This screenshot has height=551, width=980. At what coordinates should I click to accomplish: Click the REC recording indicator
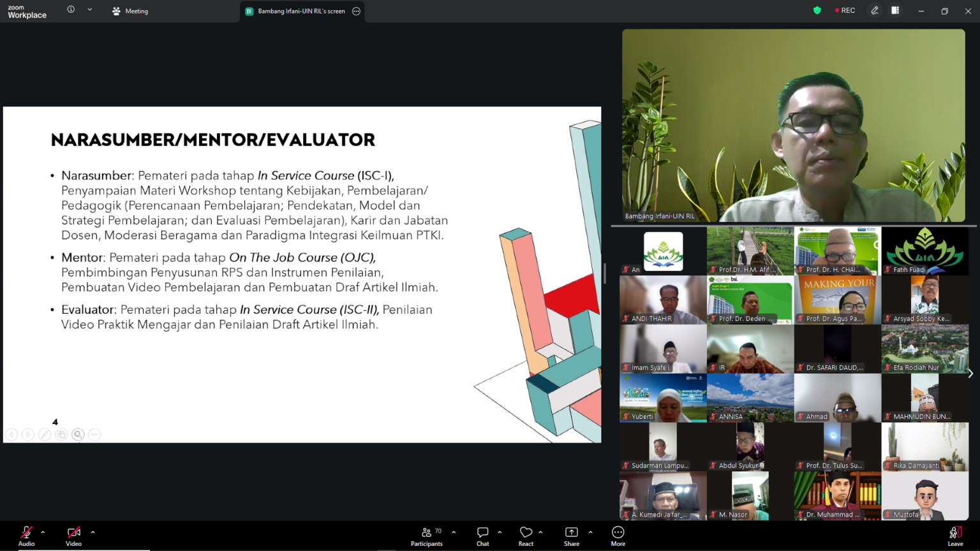pos(845,10)
